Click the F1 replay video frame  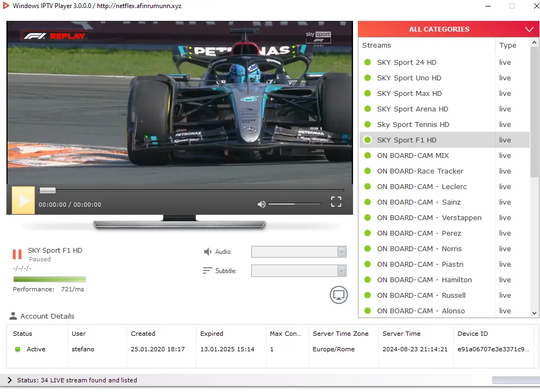[179, 103]
